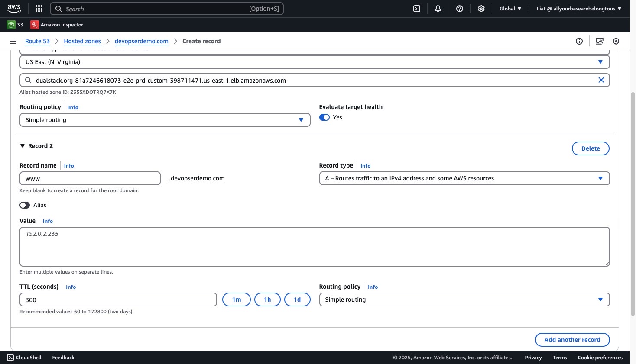Click the hexagon settings icon near breadcrumb
636x364 pixels.
click(x=616, y=41)
